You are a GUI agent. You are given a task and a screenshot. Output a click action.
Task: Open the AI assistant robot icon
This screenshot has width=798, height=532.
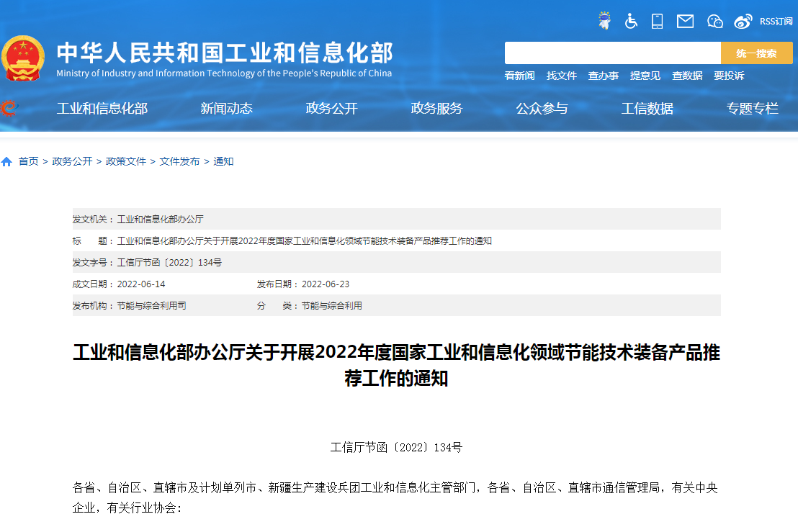[604, 21]
